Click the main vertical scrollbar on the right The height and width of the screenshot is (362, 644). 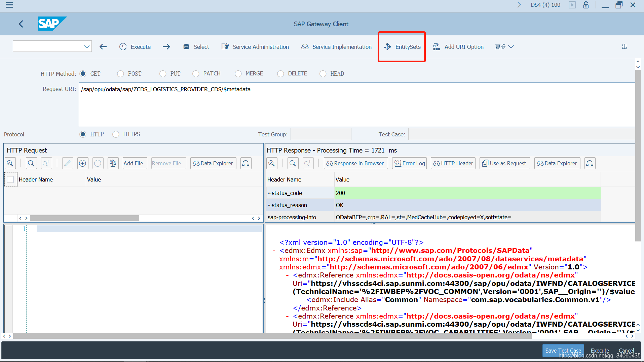(x=638, y=156)
